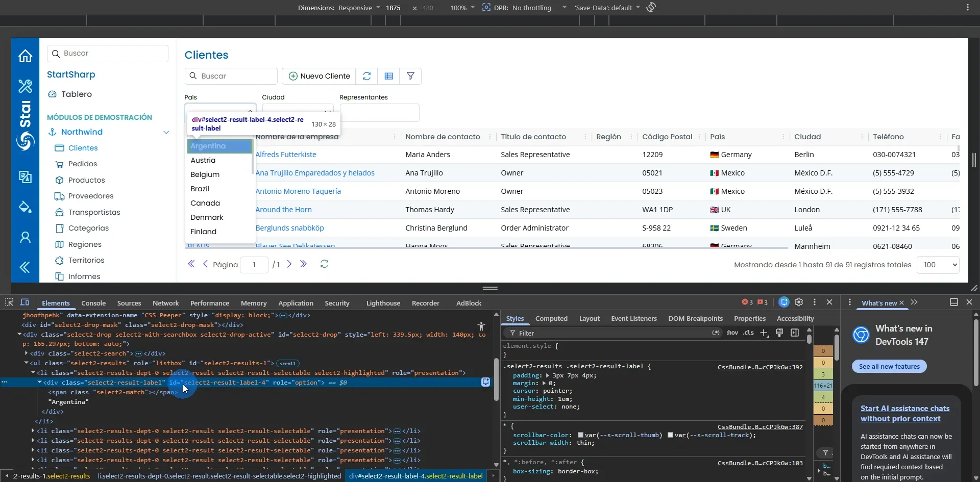The image size is (980, 482).
Task: Open the scrollbar track color swatch
Action: click(x=670, y=435)
